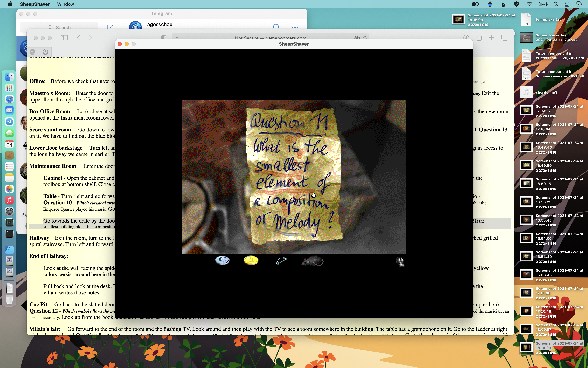Open Spotlight search from the menu bar
This screenshot has width=588, height=368.
click(x=556, y=4)
